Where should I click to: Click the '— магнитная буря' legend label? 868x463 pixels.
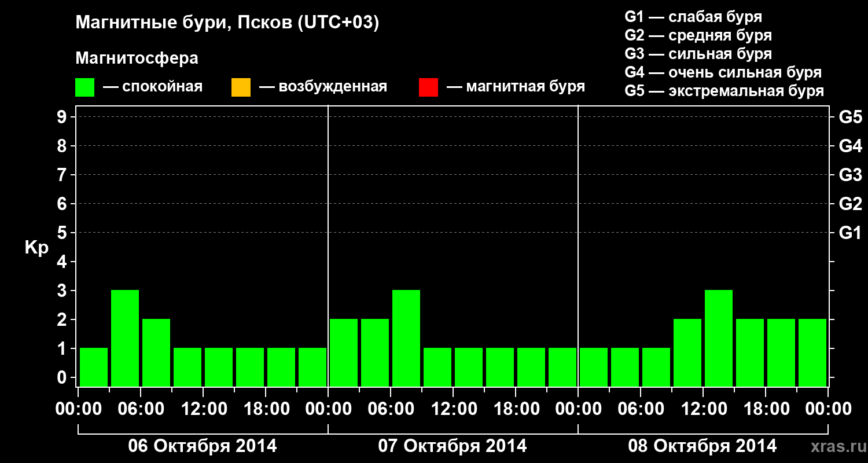(x=516, y=87)
